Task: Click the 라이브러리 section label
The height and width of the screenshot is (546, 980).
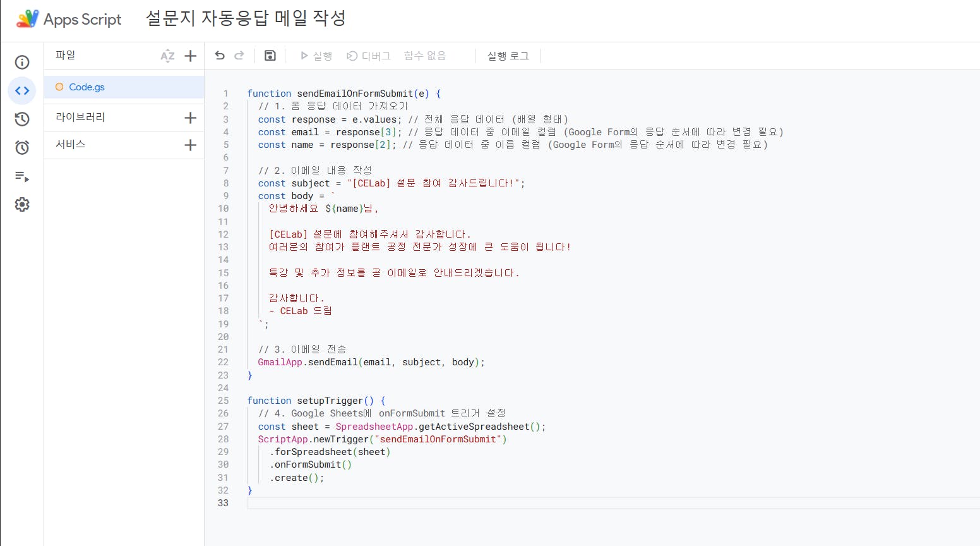Action: pyautogui.click(x=80, y=117)
